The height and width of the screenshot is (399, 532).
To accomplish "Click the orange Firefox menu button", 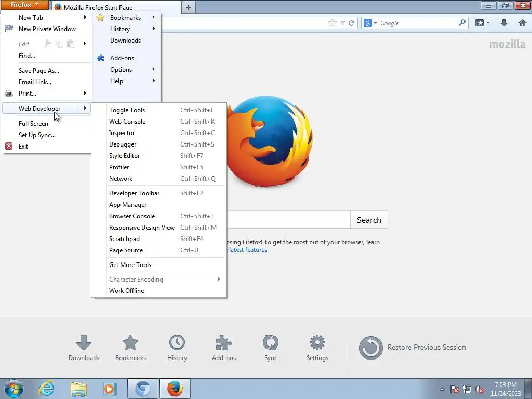I will [x=24, y=5].
